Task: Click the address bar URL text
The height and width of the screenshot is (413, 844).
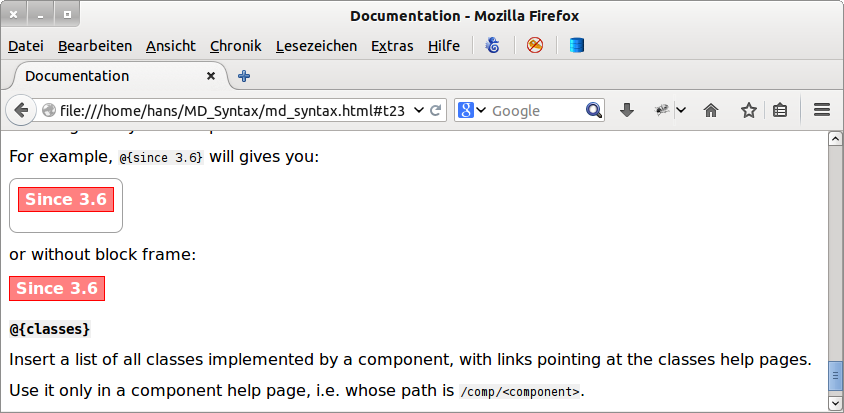Action: (x=230, y=110)
